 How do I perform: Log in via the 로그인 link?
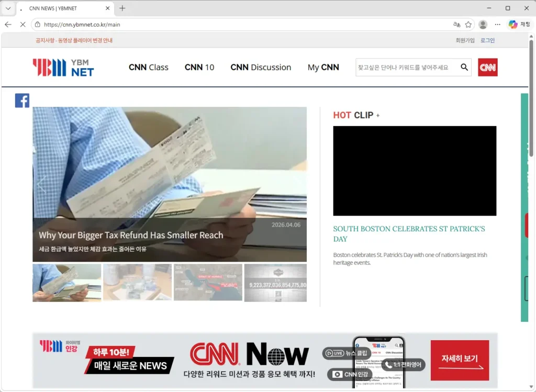[x=487, y=40]
